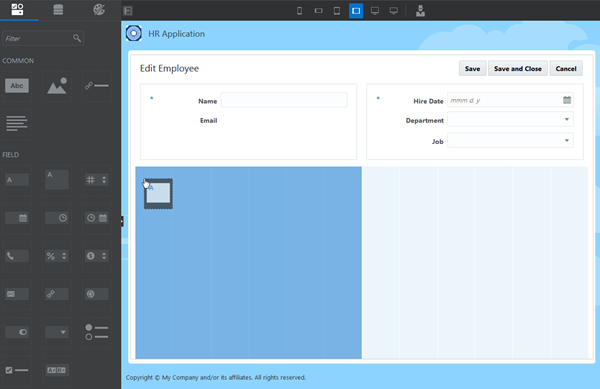Click the HR Application logo

(x=134, y=33)
